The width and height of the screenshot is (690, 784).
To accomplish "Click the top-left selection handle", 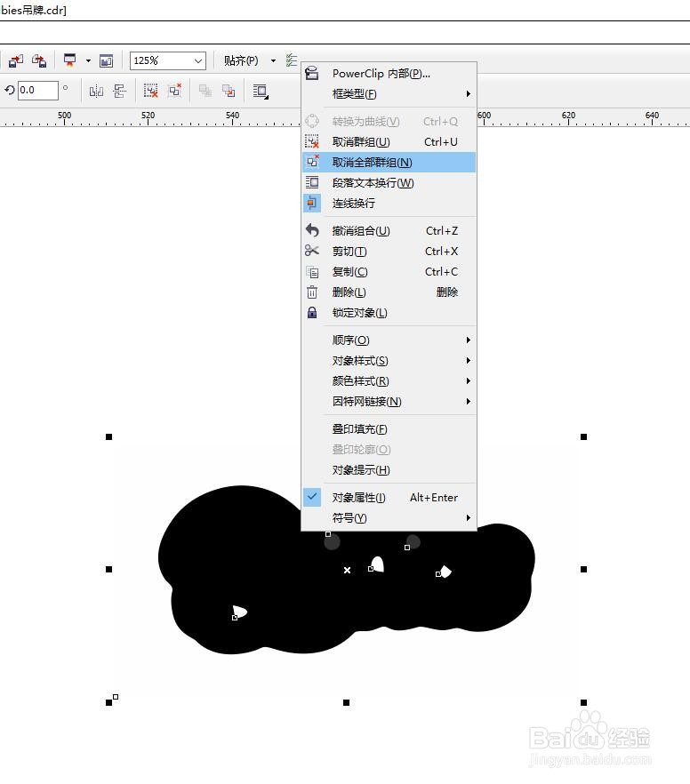I will (109, 437).
